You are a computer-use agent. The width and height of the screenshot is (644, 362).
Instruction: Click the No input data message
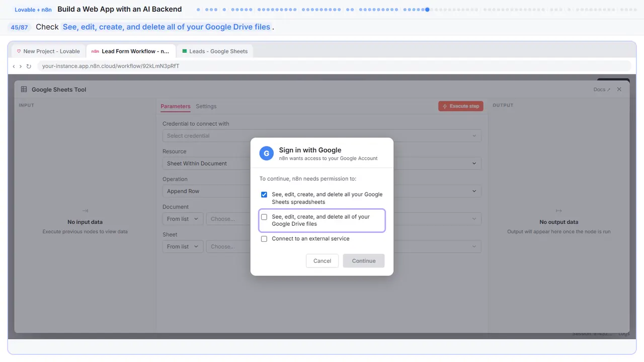click(85, 222)
